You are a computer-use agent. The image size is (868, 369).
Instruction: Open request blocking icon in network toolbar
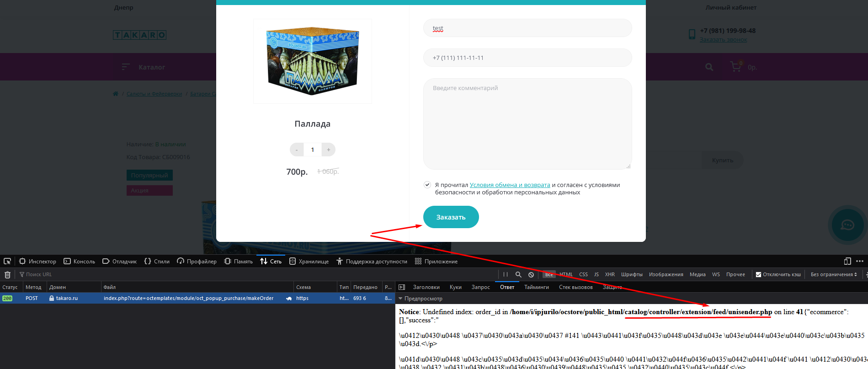tap(531, 275)
